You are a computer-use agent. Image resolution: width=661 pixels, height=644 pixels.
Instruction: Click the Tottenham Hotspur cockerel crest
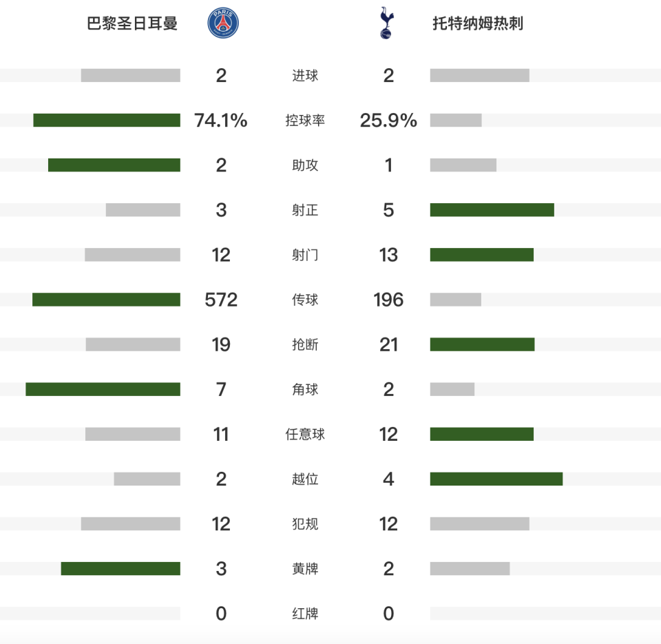(x=386, y=23)
